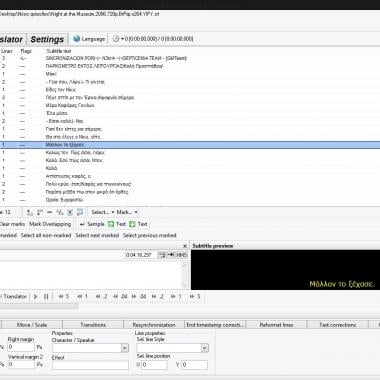The width and height of the screenshot is (380, 380).
Task: Click 'Select previous marked'
Action: (149, 235)
